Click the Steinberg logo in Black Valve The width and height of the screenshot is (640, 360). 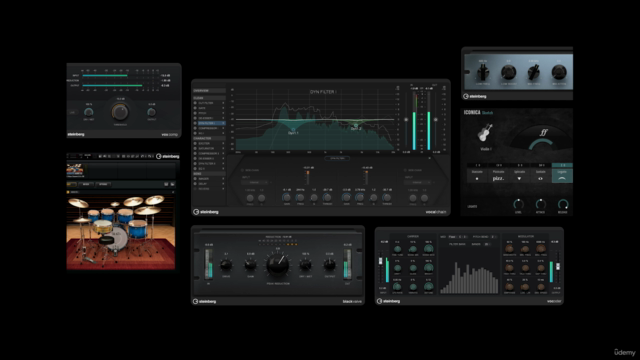click(204, 301)
